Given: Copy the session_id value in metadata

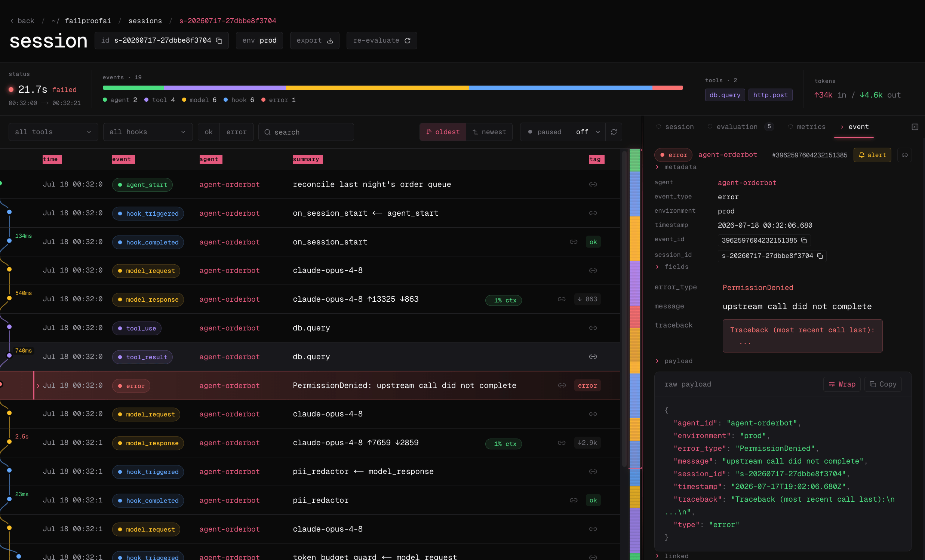Looking at the screenshot, I should pos(820,256).
